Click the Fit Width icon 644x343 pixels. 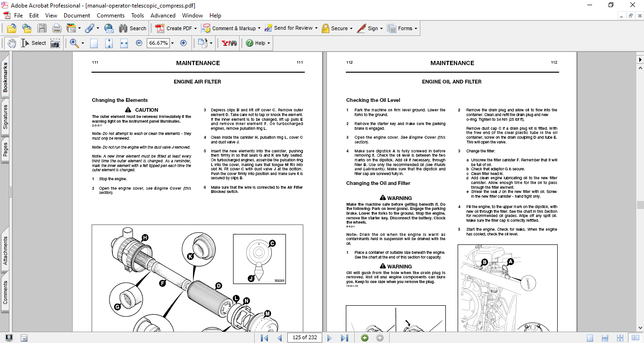pyautogui.click(x=124, y=43)
